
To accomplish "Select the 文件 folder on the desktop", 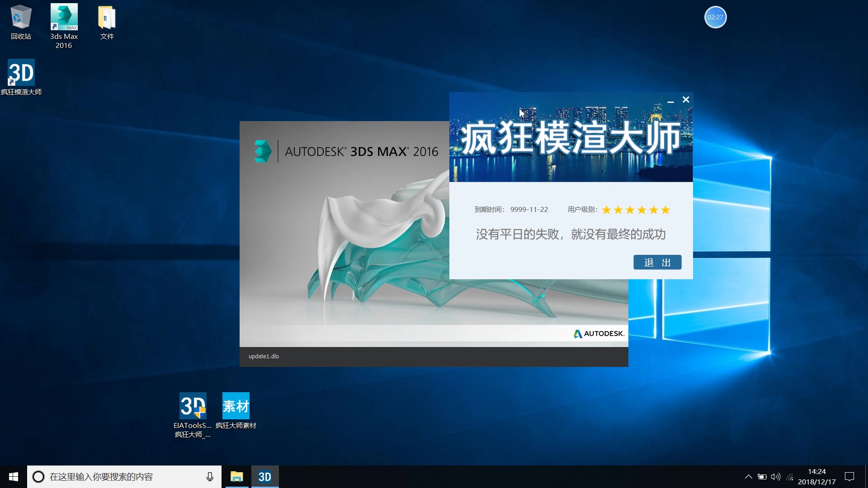I will click(107, 23).
